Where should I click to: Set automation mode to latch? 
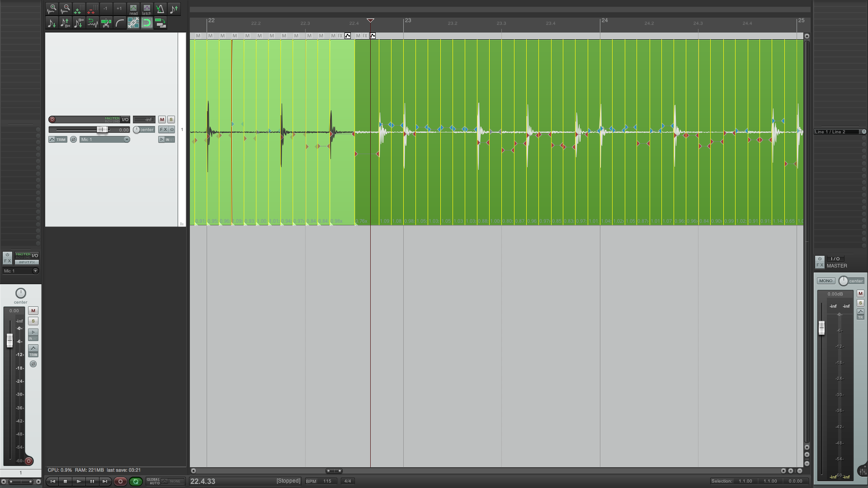(146, 9)
